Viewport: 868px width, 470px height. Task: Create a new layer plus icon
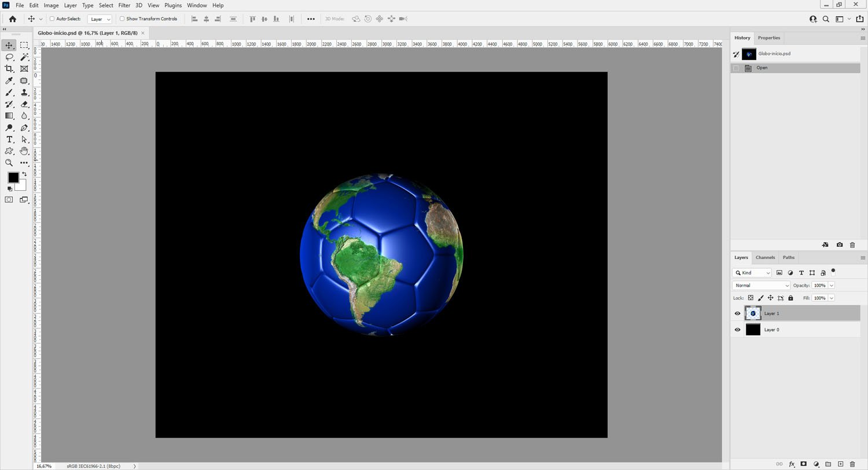click(841, 464)
